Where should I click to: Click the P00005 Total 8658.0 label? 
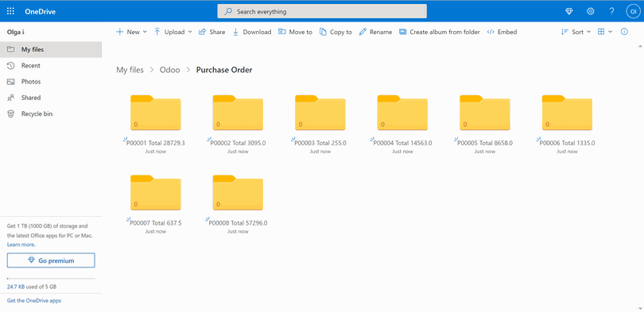[x=485, y=143]
